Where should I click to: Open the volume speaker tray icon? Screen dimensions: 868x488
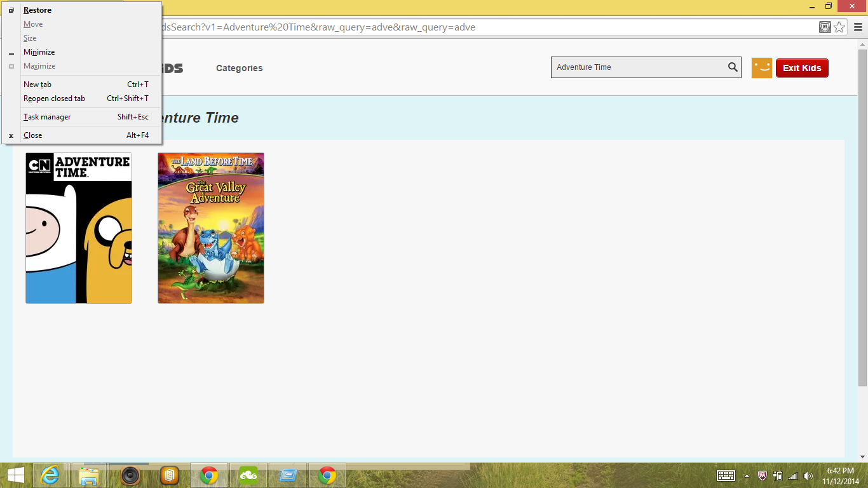coord(808,476)
